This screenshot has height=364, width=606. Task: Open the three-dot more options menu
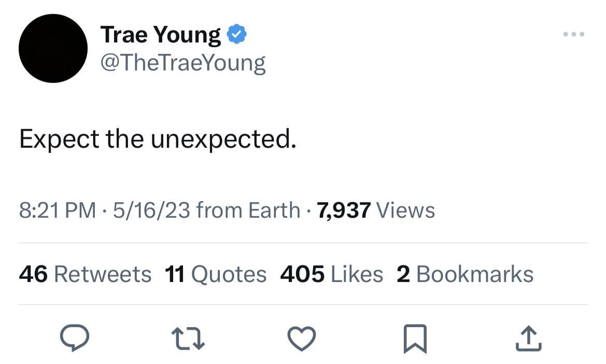click(x=574, y=35)
